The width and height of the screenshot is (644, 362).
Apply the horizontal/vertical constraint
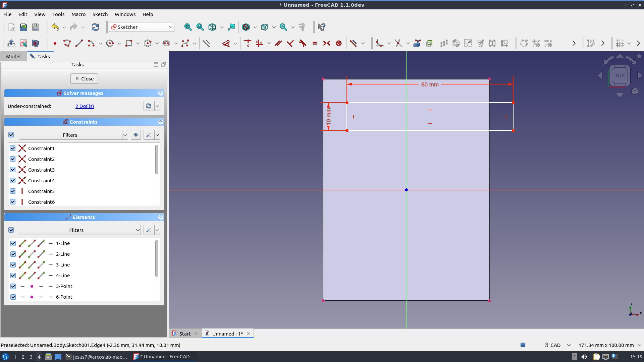260,43
